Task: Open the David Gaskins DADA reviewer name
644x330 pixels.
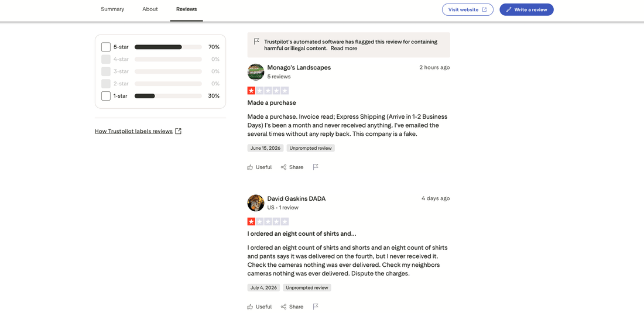Action: tap(296, 199)
